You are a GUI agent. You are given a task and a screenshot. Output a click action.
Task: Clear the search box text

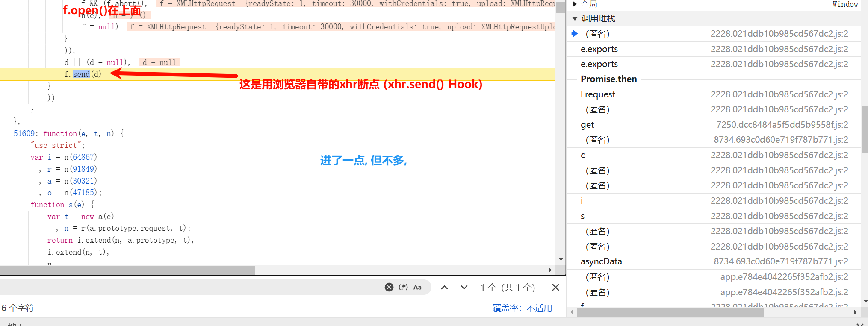(389, 287)
